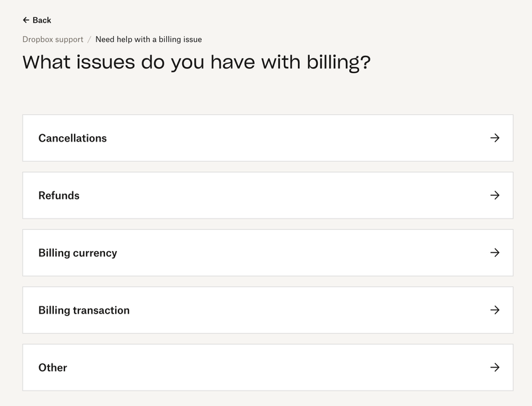Open the Other issue card at its center

[268, 367]
